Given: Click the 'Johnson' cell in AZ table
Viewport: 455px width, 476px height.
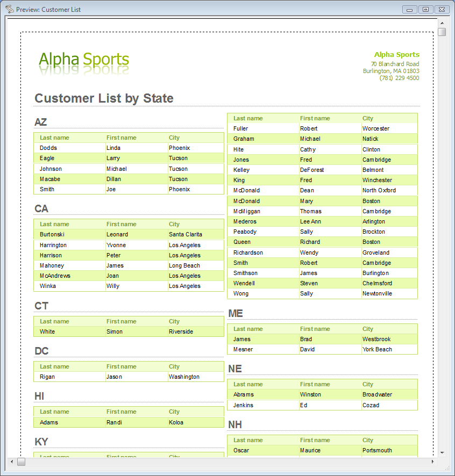Looking at the screenshot, I should [x=51, y=169].
